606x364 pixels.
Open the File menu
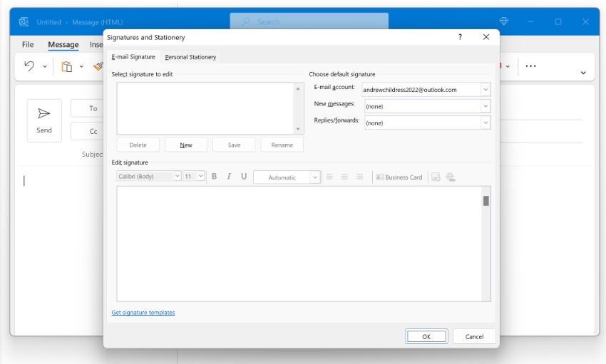tap(28, 44)
